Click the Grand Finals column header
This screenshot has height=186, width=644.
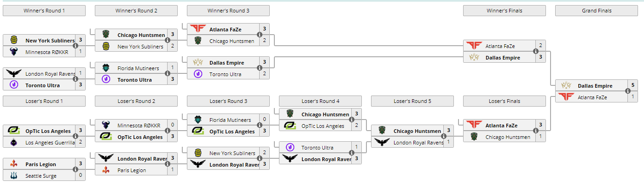tap(597, 11)
